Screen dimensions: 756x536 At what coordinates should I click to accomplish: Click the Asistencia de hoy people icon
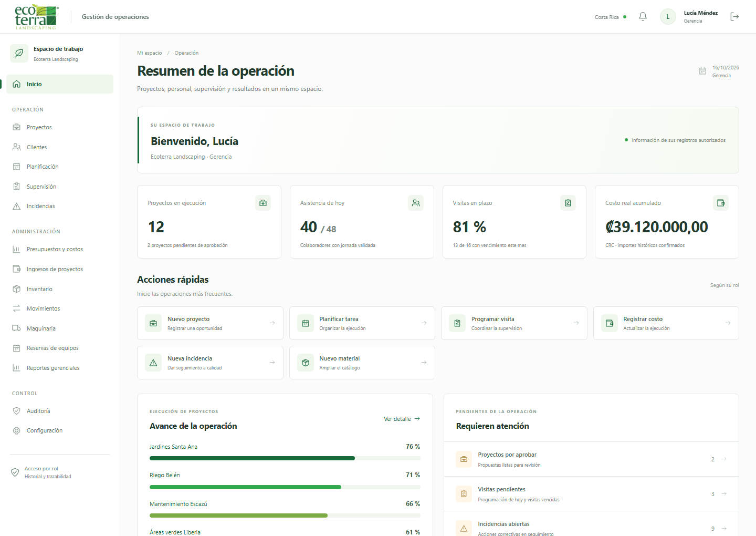[416, 203]
